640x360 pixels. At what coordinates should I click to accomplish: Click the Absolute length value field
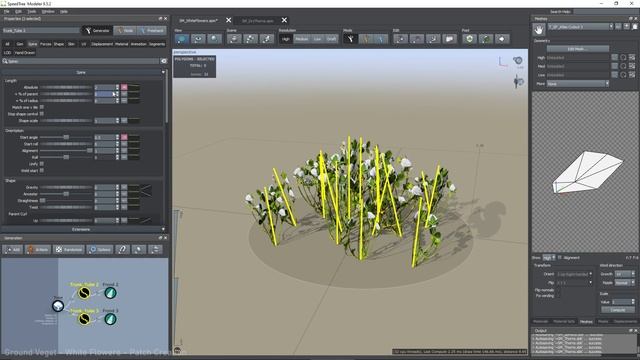(x=104, y=87)
